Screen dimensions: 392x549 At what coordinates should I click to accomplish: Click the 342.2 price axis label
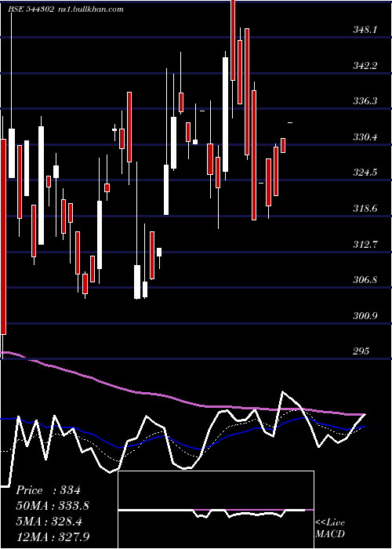pyautogui.click(x=365, y=65)
